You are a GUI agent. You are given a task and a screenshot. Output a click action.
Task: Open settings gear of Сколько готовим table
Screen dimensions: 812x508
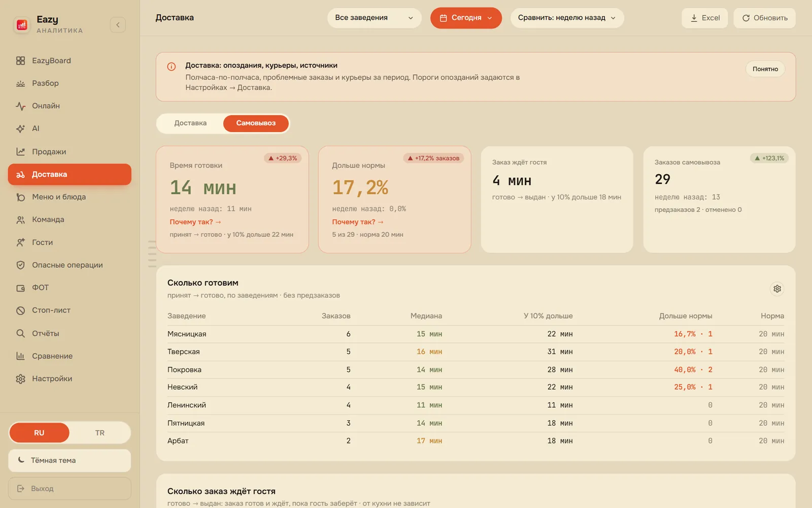click(x=777, y=289)
